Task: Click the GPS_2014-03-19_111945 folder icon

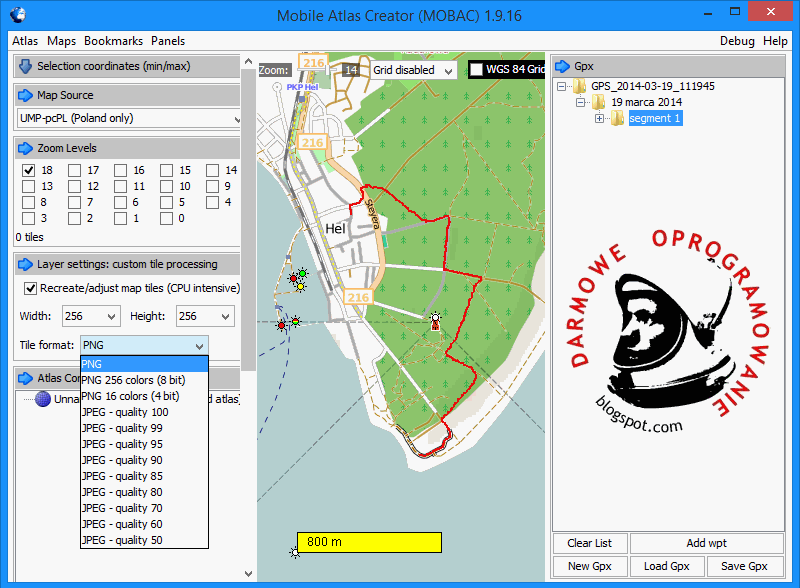Action: click(x=579, y=86)
